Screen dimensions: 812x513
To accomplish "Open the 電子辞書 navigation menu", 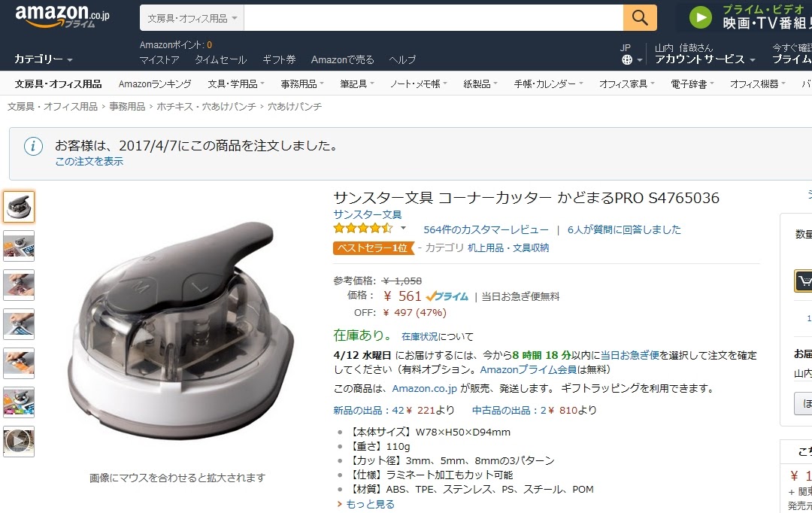I will coord(692,83).
